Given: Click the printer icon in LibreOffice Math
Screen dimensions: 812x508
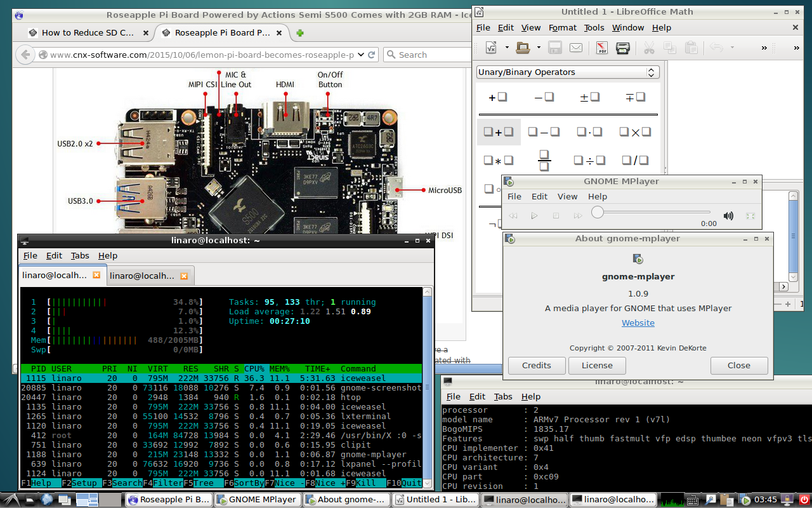Looking at the screenshot, I should [623, 48].
